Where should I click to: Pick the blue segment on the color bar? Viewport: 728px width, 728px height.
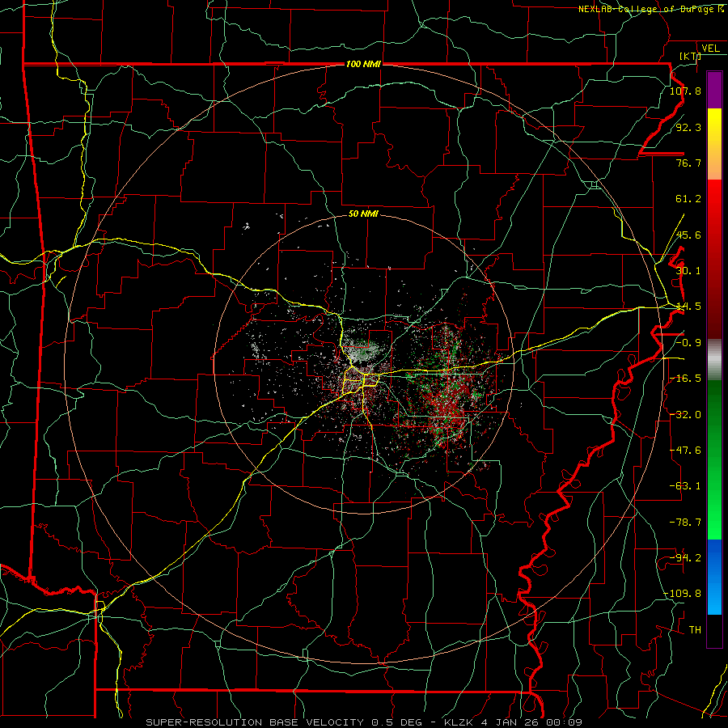pos(714,577)
